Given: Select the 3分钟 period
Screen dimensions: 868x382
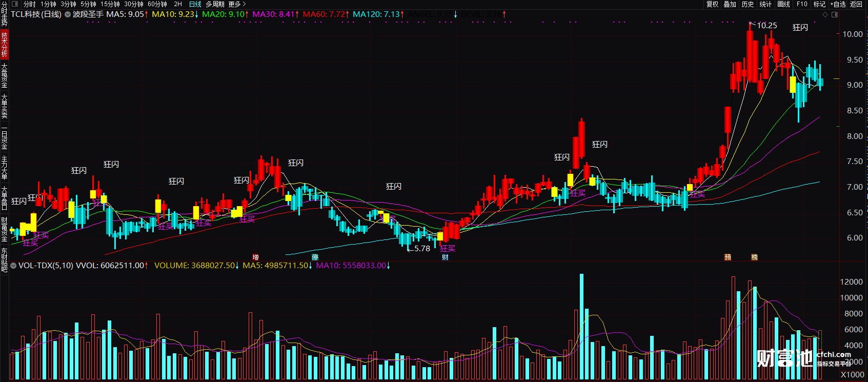Looking at the screenshot, I should point(68,4).
